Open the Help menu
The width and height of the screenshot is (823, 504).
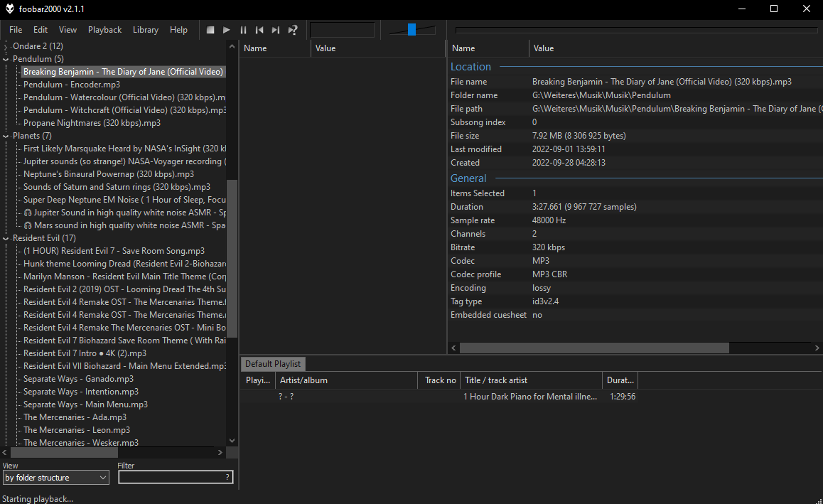tap(178, 30)
